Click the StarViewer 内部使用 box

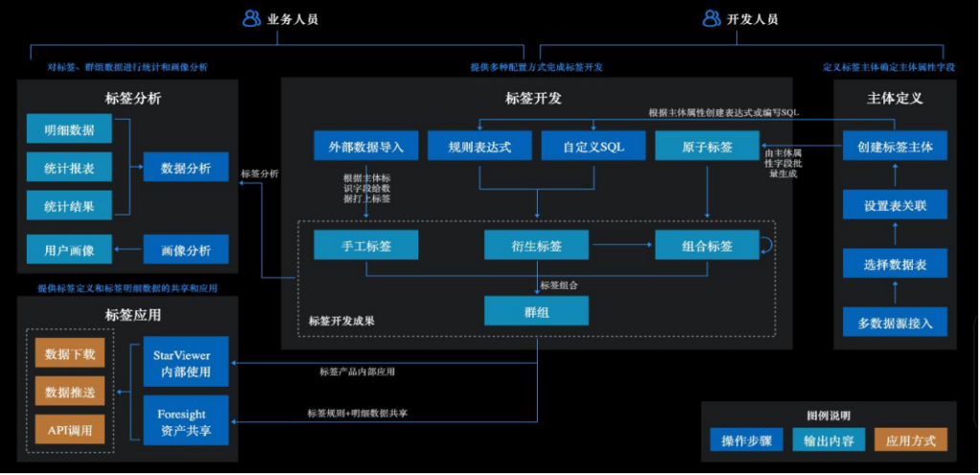tap(187, 362)
